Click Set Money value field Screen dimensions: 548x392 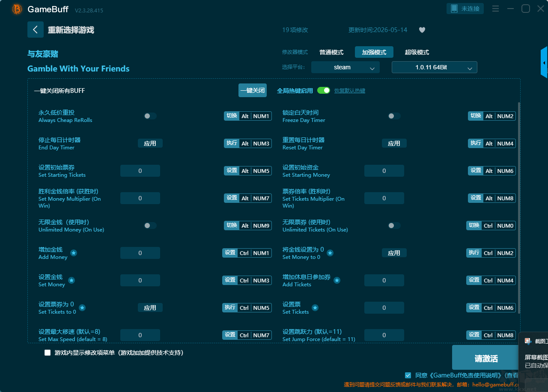[140, 280]
